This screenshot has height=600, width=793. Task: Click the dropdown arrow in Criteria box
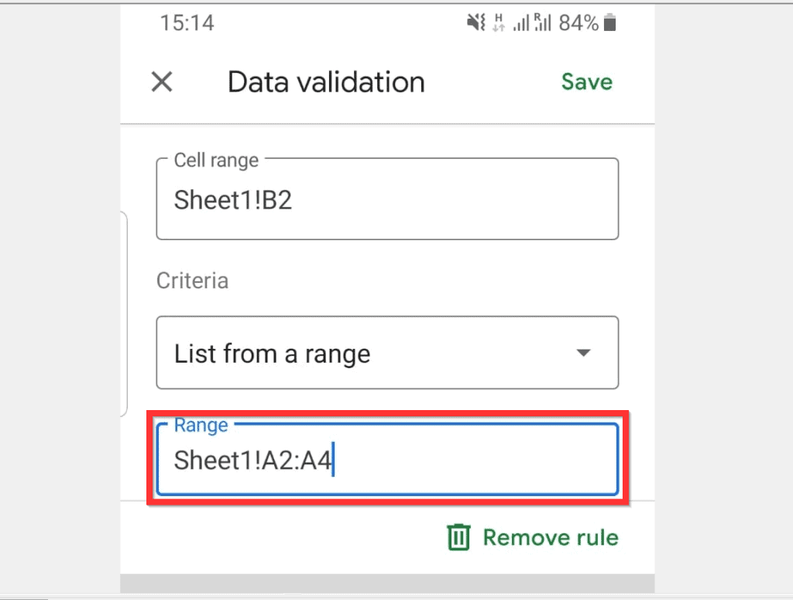pyautogui.click(x=584, y=353)
